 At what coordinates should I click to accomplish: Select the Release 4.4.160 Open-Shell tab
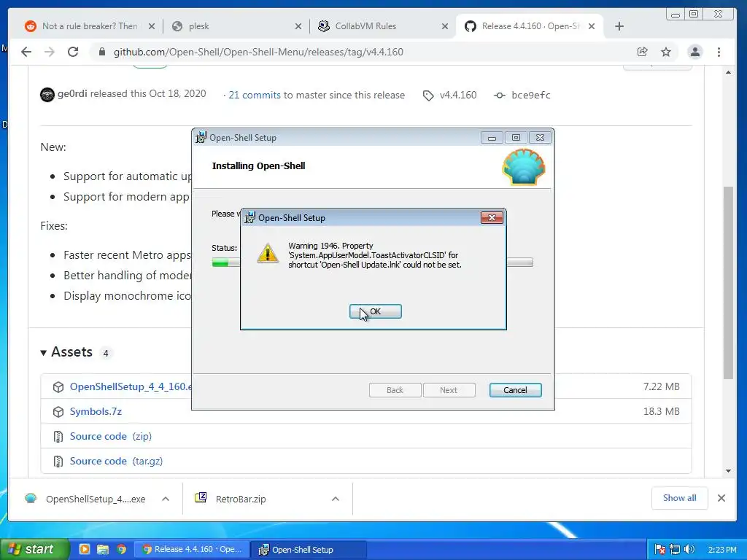(x=529, y=26)
